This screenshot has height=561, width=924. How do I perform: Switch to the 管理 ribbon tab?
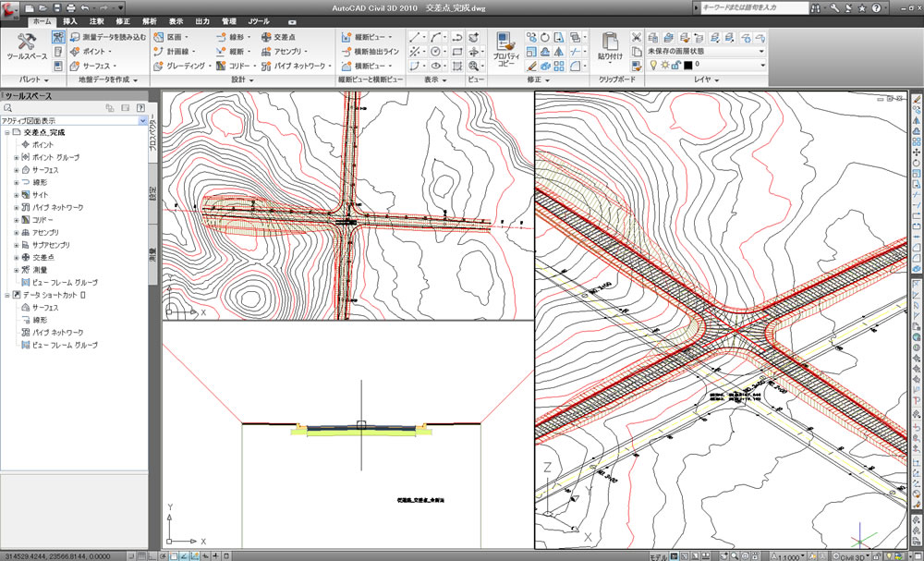[x=229, y=21]
